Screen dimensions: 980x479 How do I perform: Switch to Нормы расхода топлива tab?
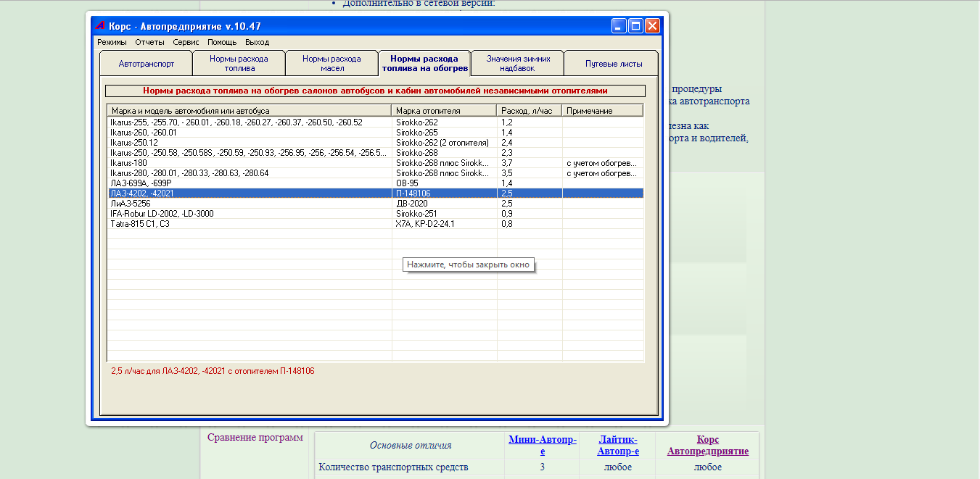click(x=239, y=64)
